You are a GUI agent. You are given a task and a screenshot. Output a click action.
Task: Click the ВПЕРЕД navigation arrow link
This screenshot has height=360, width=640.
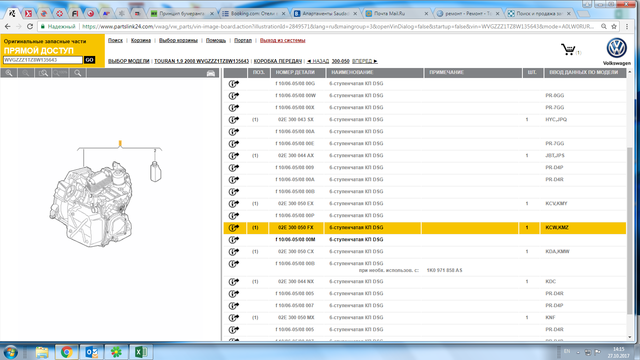364,61
